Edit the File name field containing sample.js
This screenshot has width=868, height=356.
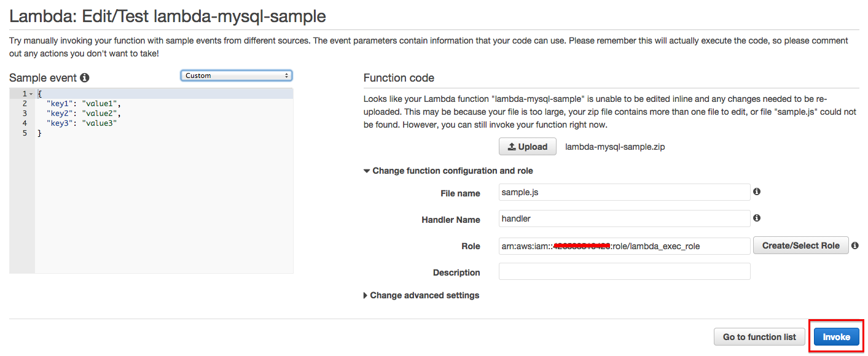[624, 192]
